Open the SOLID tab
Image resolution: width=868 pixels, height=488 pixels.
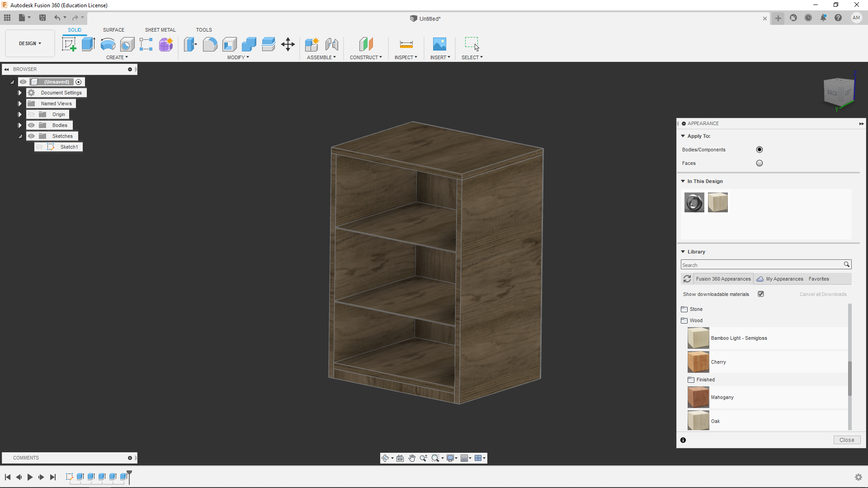(75, 30)
